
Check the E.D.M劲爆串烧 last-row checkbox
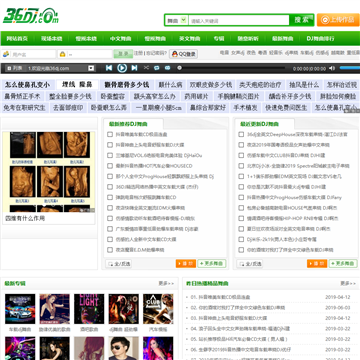110,250
